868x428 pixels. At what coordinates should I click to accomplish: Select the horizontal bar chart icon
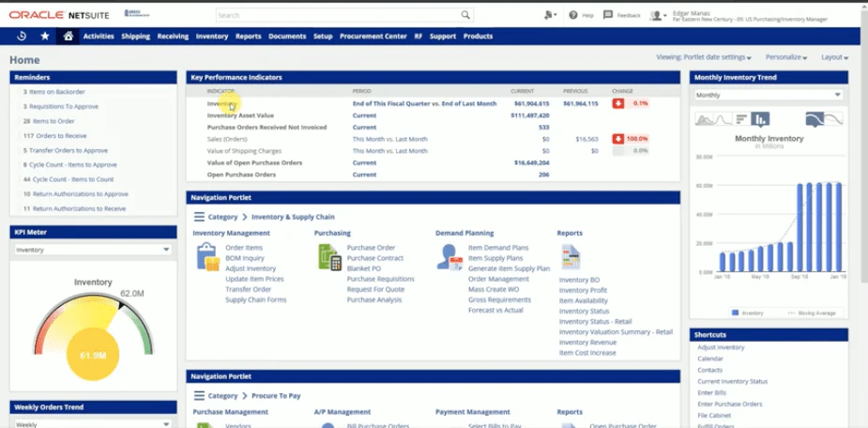[741, 119]
